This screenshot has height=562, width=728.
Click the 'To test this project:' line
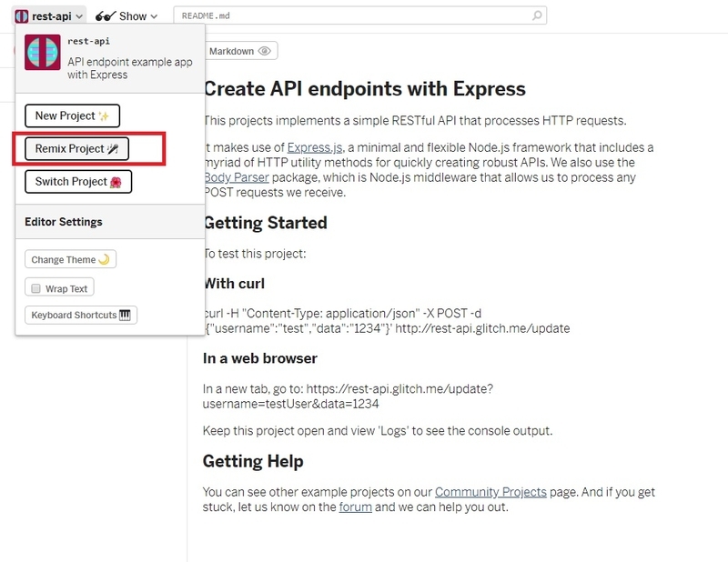[255, 254]
